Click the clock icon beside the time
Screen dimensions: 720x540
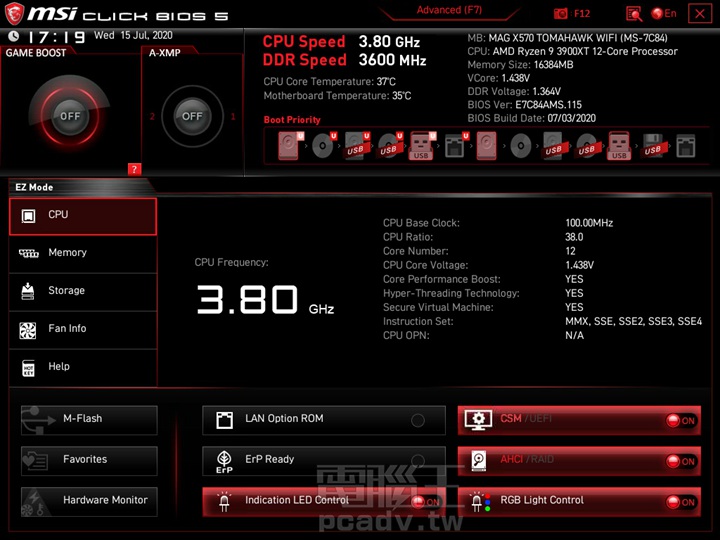click(14, 36)
